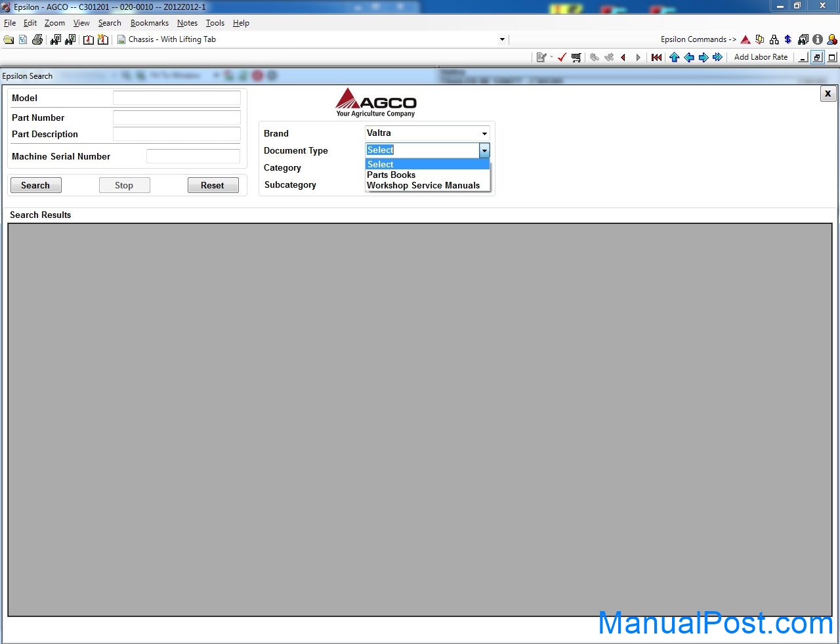Click the Reset button
Screen dimensions: 840x644
point(213,185)
